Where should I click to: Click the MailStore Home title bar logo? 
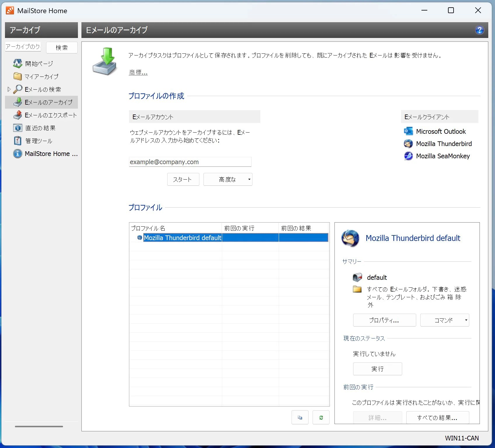pyautogui.click(x=10, y=11)
